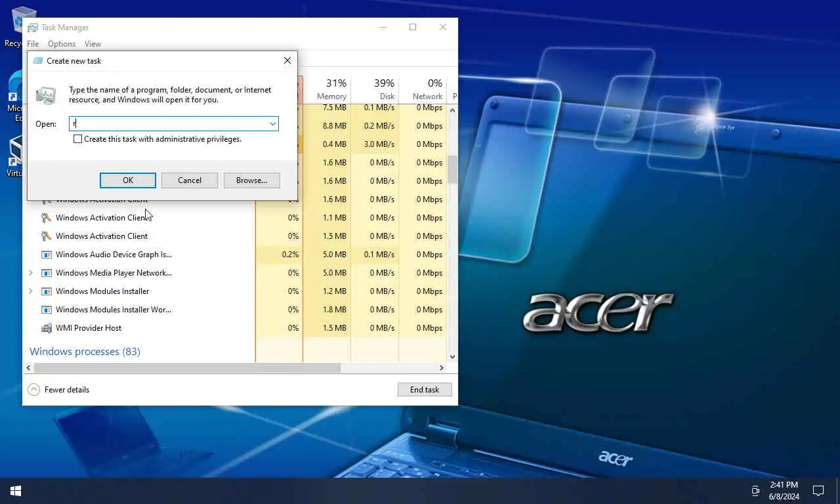Screen dimensions: 840x504
Task: Click the horizontal scrollbar thumb in Task Manager
Action: (187, 368)
